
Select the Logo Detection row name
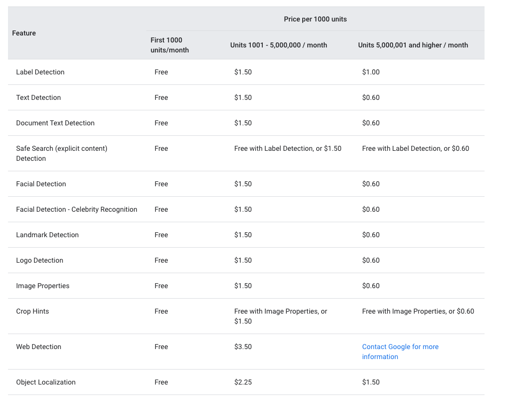(x=39, y=260)
